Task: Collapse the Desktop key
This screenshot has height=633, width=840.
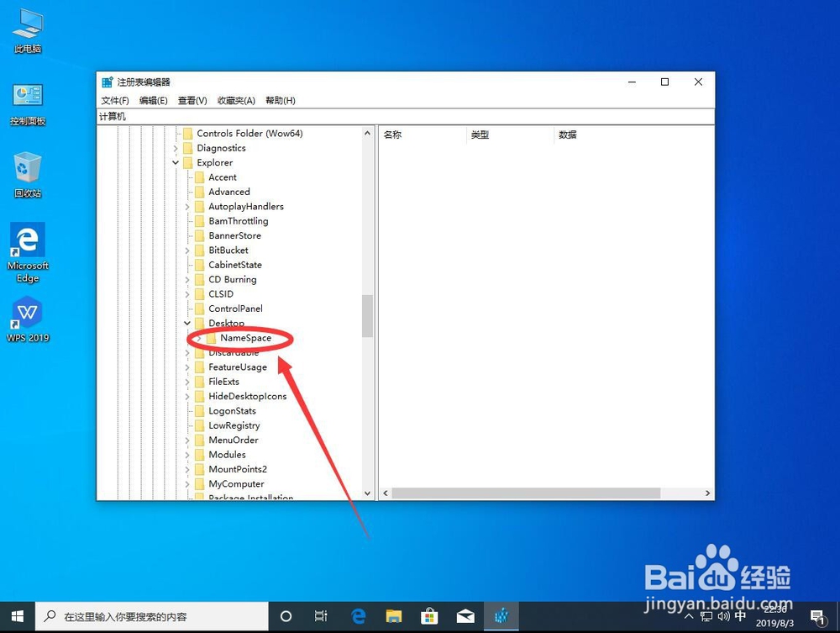Action: point(187,323)
